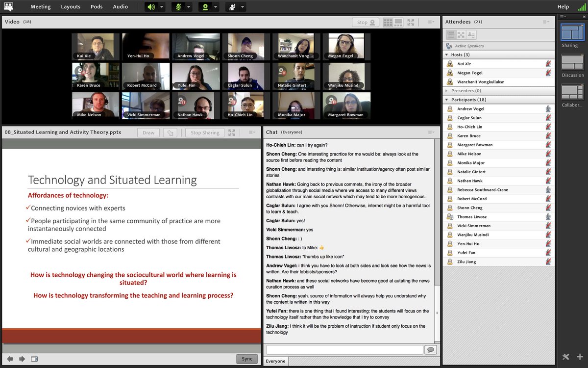The width and height of the screenshot is (588, 368).
Task: Click inside the chat message input field
Action: click(343, 349)
